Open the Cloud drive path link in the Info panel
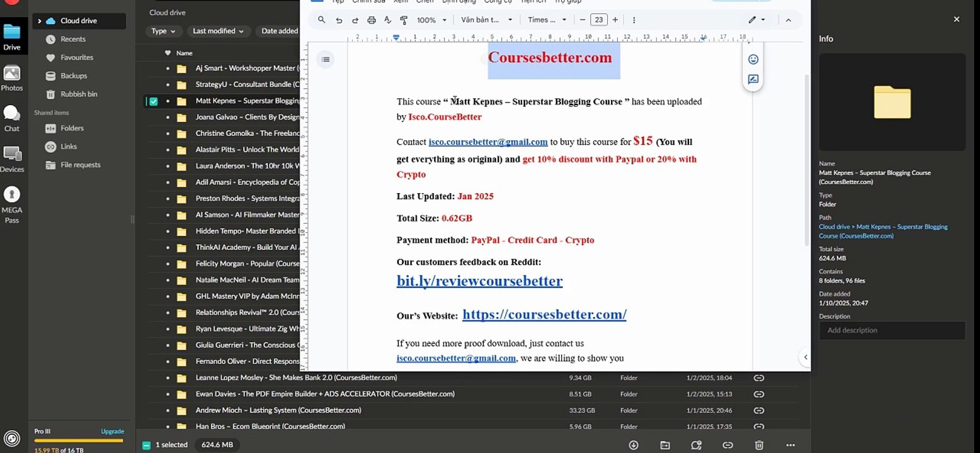Screen dimensions: 980x453 pyautogui.click(x=883, y=232)
